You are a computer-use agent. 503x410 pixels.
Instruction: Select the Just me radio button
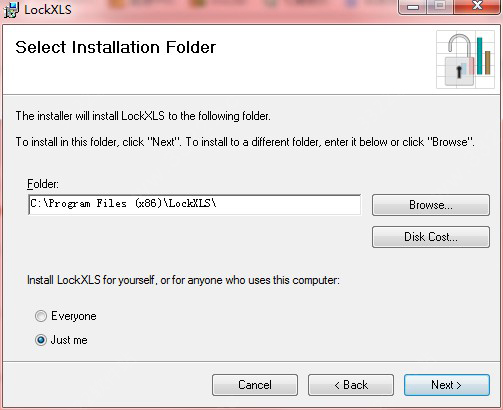(41, 340)
